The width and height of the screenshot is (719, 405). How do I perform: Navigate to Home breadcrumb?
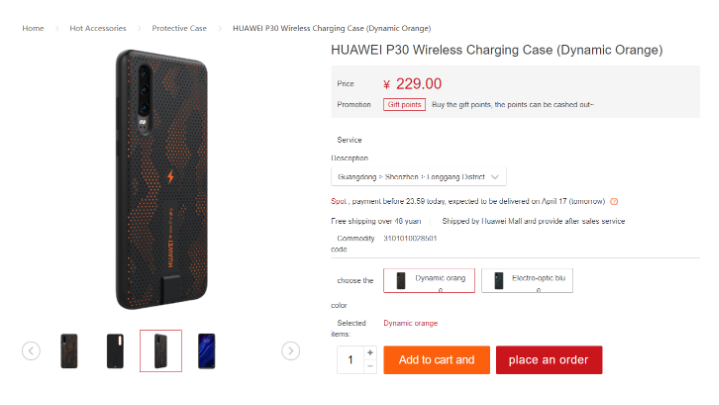click(x=33, y=28)
